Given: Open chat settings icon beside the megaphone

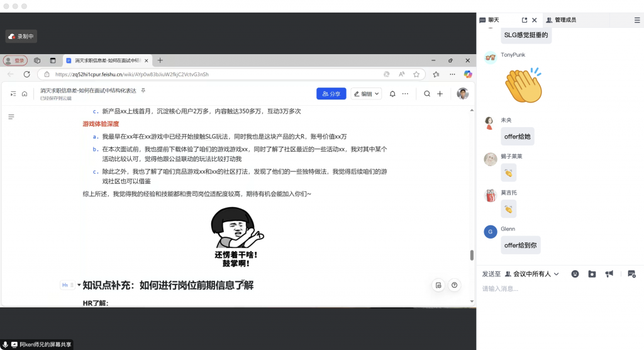Looking at the screenshot, I should 631,274.
